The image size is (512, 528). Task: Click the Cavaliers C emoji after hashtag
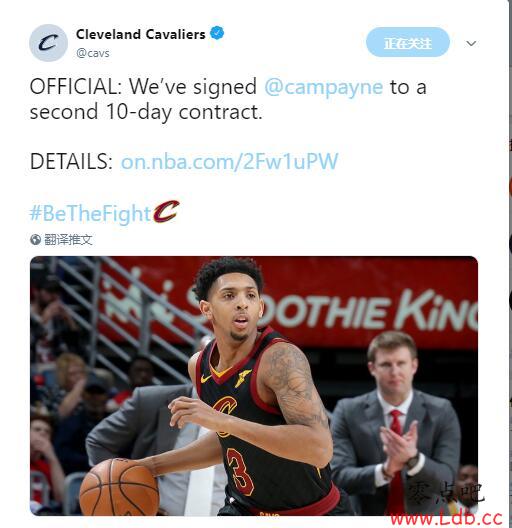click(x=166, y=212)
